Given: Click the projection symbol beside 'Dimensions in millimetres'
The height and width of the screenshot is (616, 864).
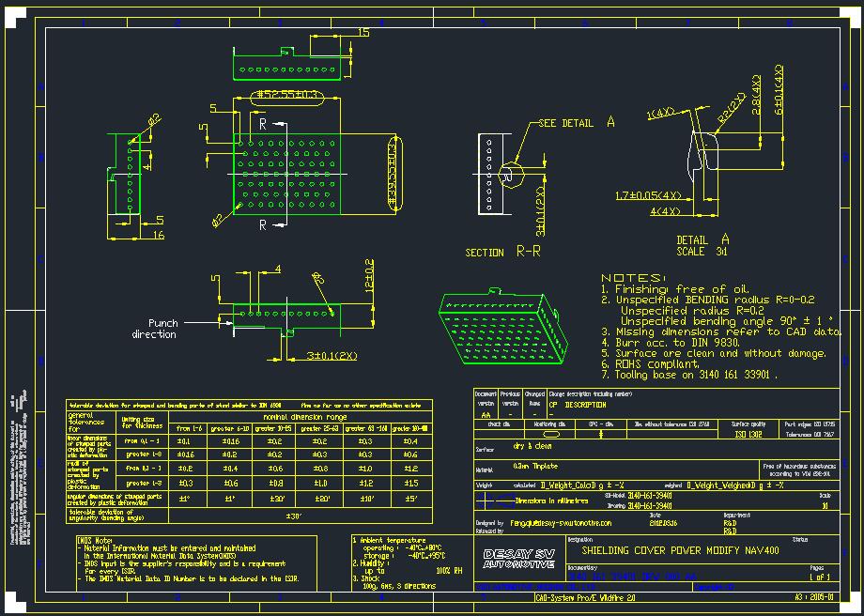Looking at the screenshot, I should point(493,500).
